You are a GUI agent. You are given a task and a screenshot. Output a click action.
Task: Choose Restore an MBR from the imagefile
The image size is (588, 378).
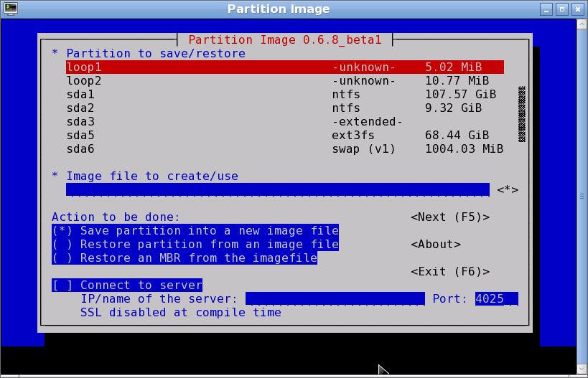coord(185,258)
